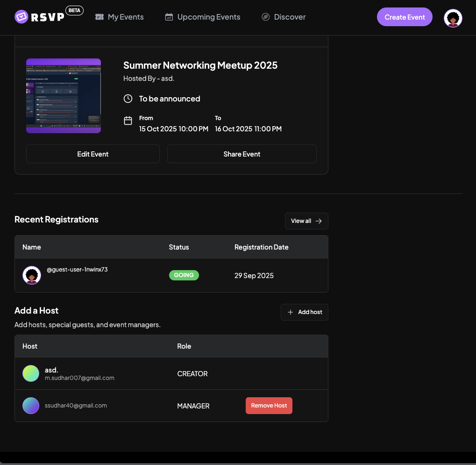
Task: Open the Create Event button
Action: [x=405, y=16]
